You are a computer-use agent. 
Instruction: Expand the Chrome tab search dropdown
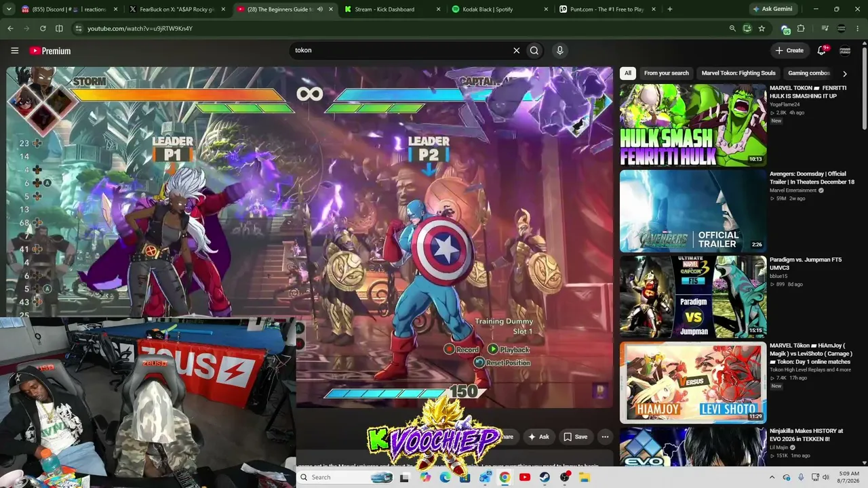[9, 9]
